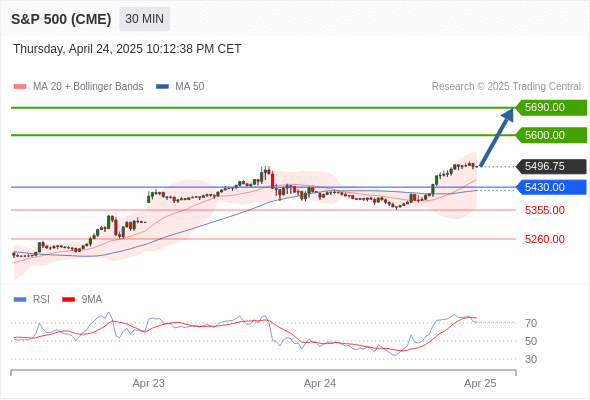Click the blue upward forecast arrow
590x400 pixels.
pyautogui.click(x=497, y=137)
